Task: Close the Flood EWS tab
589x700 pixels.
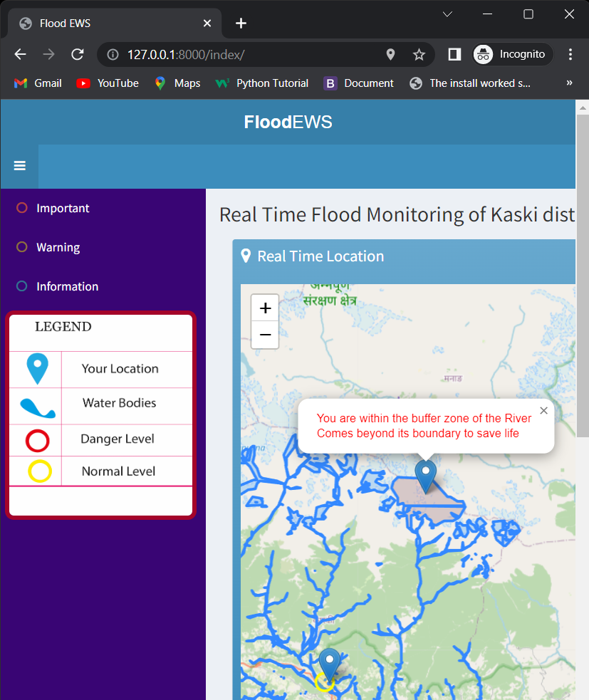Action: pyautogui.click(x=207, y=23)
